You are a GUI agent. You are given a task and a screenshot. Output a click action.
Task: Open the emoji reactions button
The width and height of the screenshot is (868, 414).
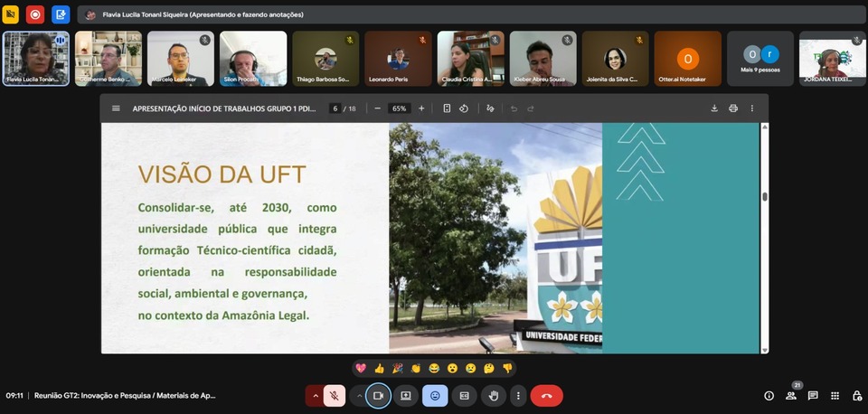coord(435,396)
